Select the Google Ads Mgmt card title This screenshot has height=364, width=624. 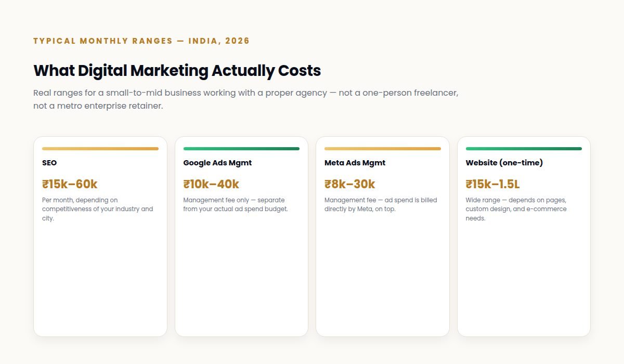point(217,163)
